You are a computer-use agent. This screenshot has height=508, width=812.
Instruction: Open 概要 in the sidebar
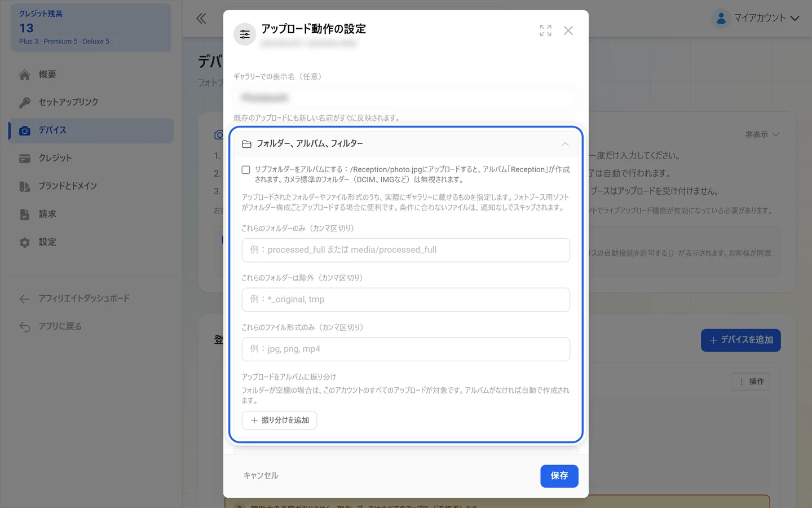coord(91,75)
